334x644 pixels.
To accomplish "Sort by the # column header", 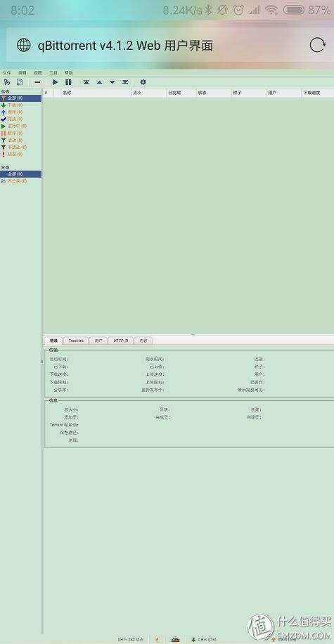I will point(48,93).
